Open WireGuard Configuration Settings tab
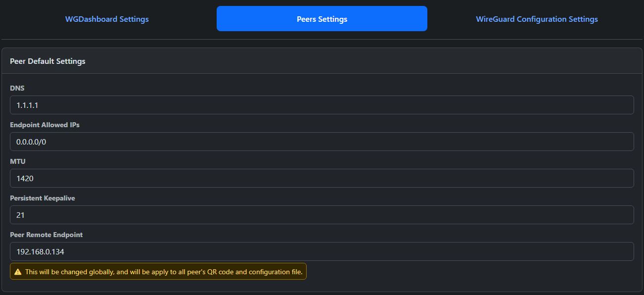644x295 pixels. pos(537,19)
